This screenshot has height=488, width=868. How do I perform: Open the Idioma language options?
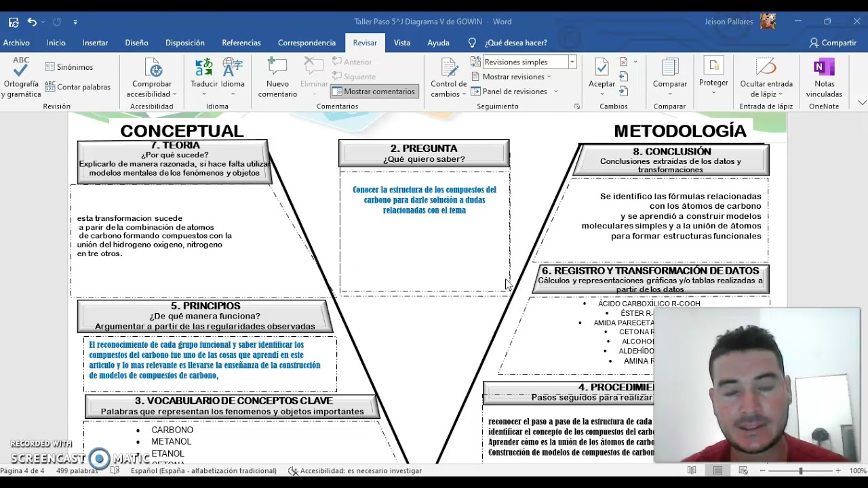(x=233, y=78)
